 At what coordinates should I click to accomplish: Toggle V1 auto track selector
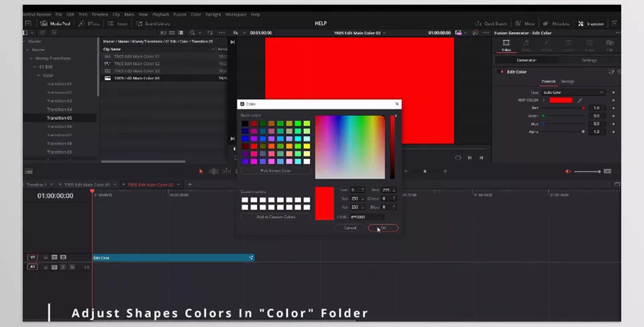click(54, 257)
